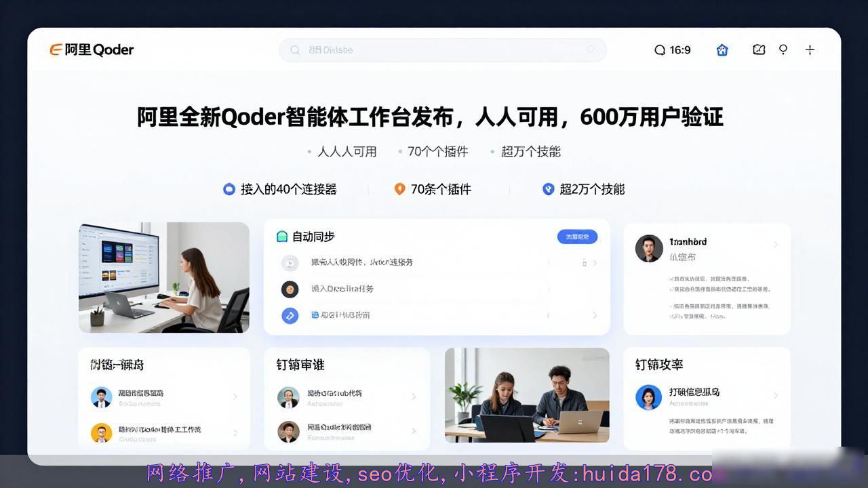Click the 钉销审谁 card title
Screen dimensions: 868x488
(x=300, y=365)
